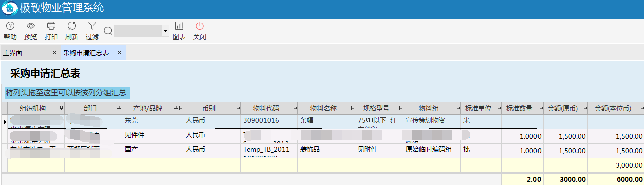644x185 pixels.
Task: Pin the 物料名称 column header
Action: pos(352,108)
